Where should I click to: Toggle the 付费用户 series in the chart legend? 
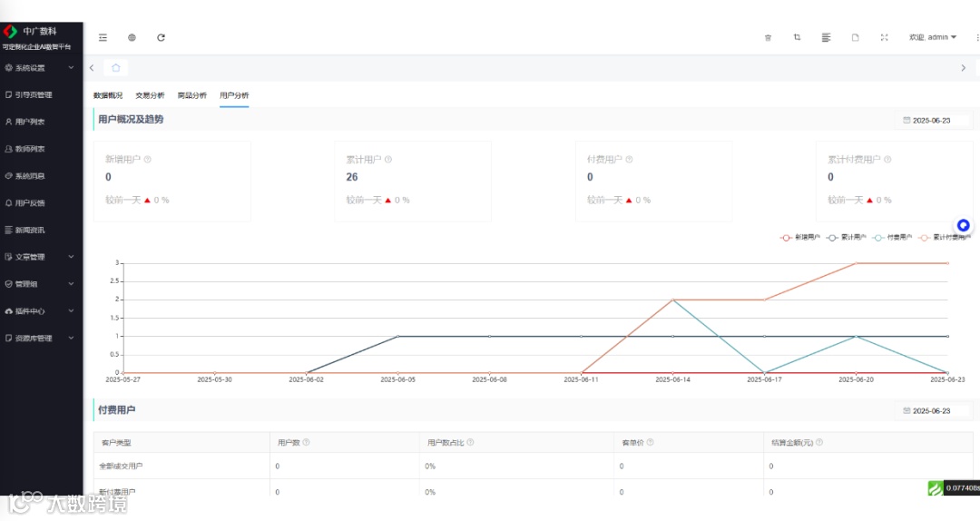coord(893,238)
